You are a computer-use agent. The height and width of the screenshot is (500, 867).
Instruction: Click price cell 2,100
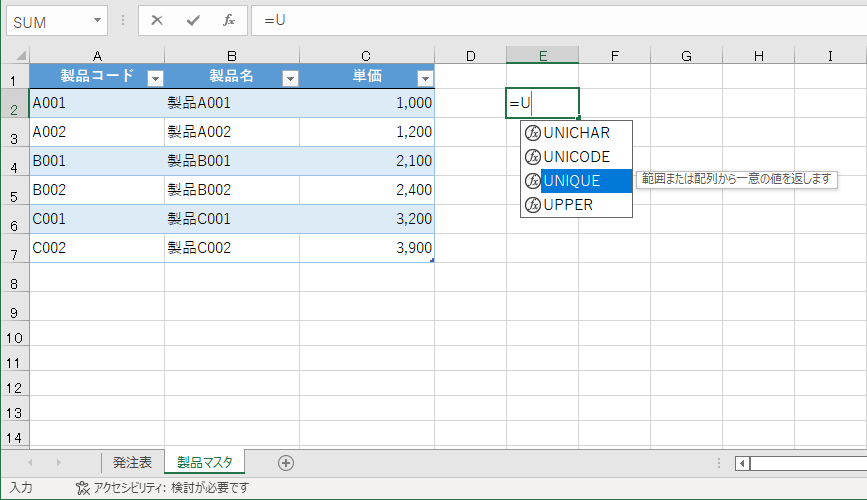[x=367, y=161]
